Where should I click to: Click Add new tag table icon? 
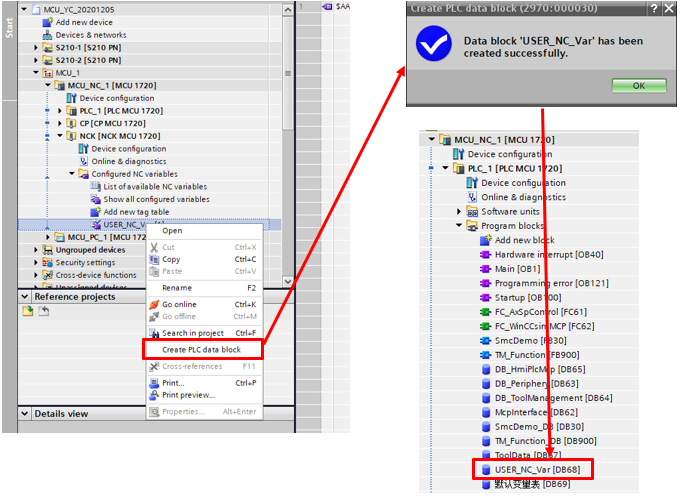point(95,212)
